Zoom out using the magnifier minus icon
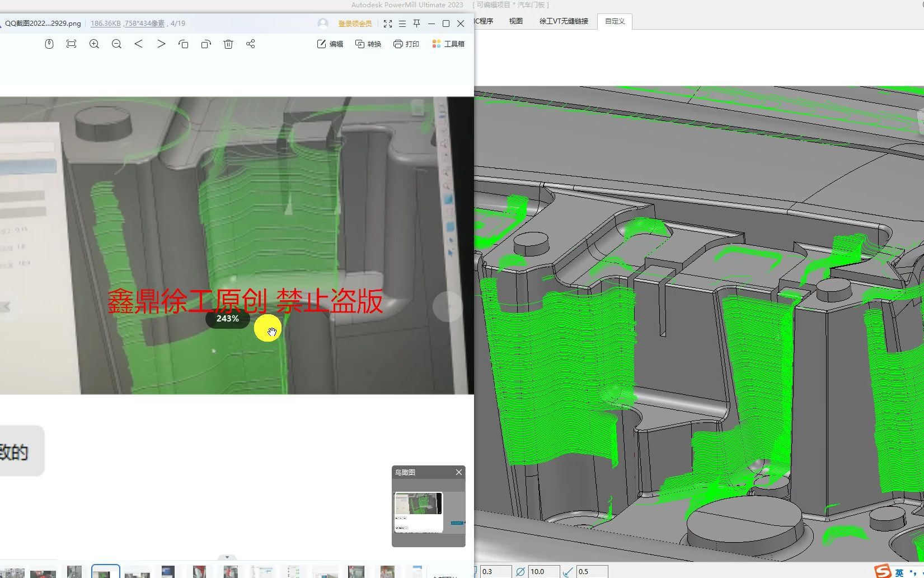This screenshot has width=924, height=578. pyautogui.click(x=116, y=44)
